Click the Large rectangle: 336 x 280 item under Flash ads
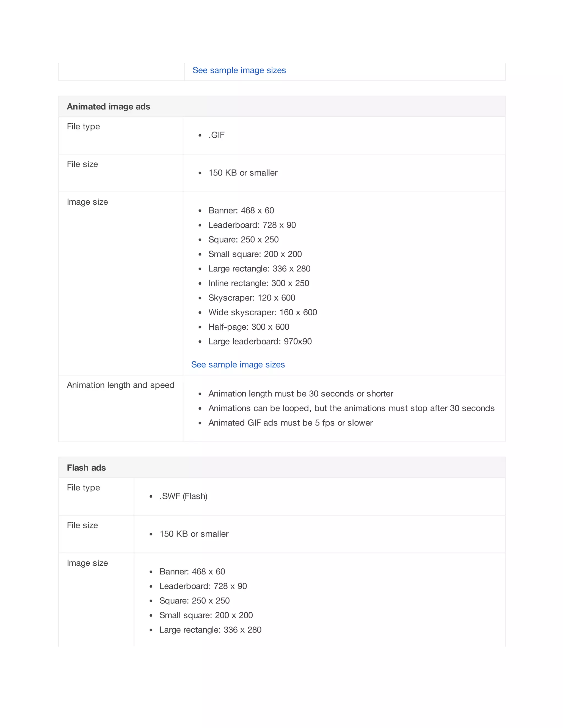Viewport: 563px width, 728px height. 210,630
